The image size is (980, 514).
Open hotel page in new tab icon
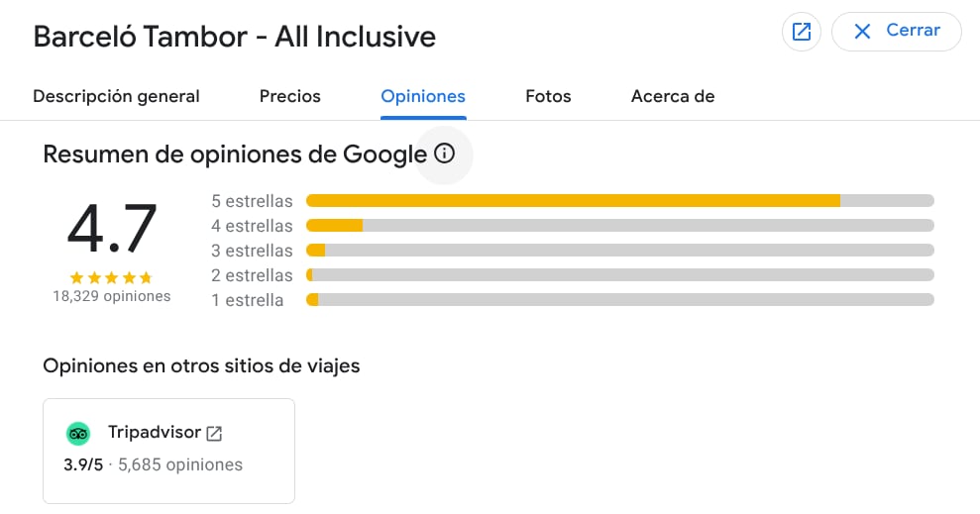tap(802, 32)
